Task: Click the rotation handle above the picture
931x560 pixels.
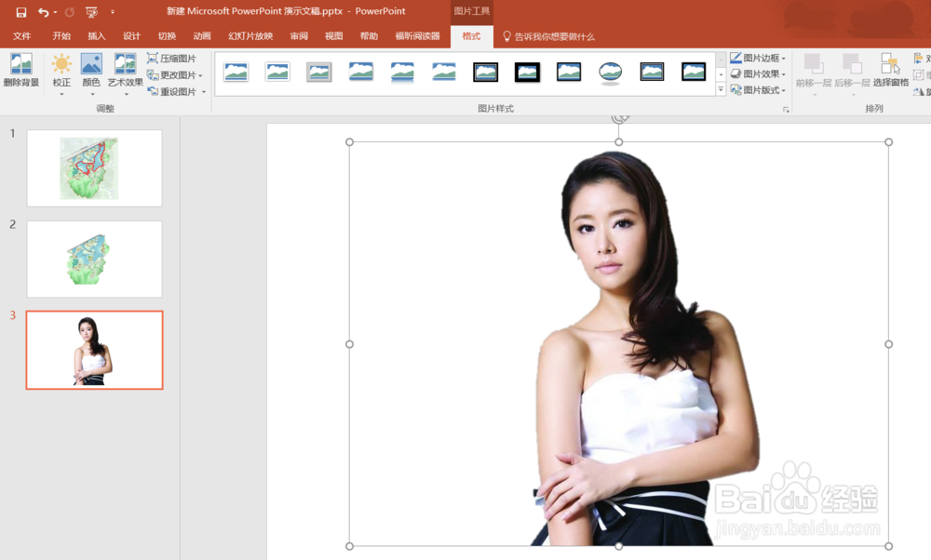Action: point(619,119)
